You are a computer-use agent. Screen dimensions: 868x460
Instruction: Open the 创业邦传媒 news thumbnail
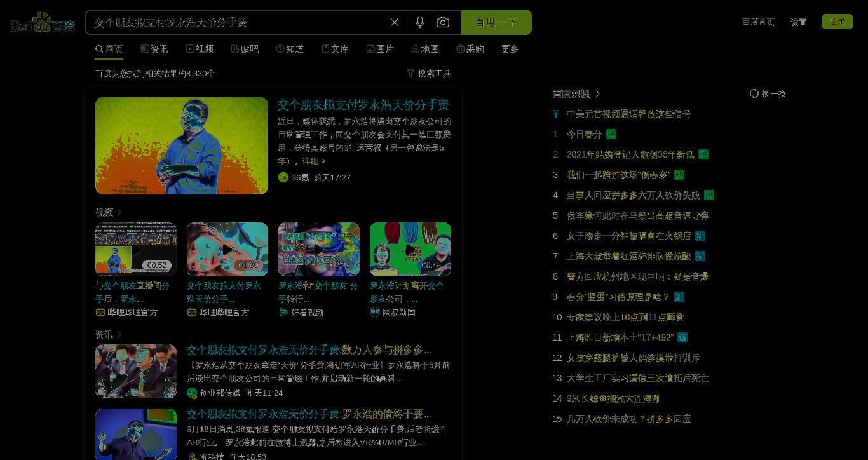(x=136, y=371)
